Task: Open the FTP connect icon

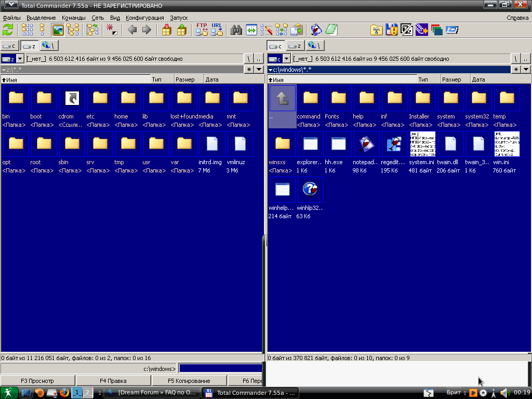Action: tap(202, 30)
